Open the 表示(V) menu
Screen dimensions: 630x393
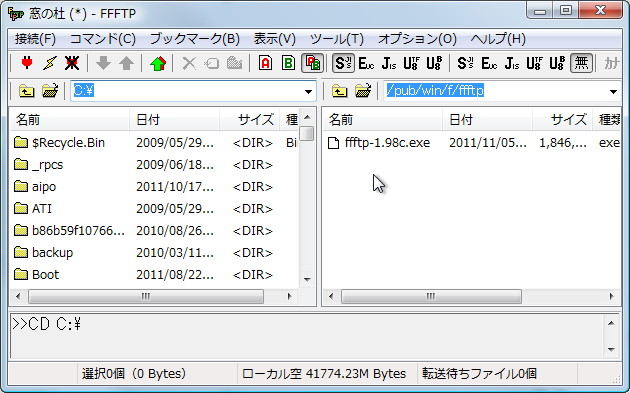275,39
